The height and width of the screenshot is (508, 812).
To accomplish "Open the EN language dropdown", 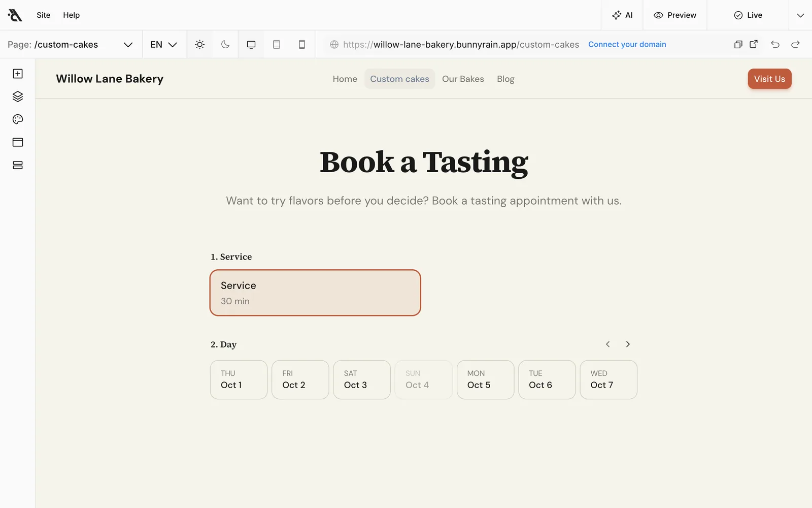I will point(164,44).
